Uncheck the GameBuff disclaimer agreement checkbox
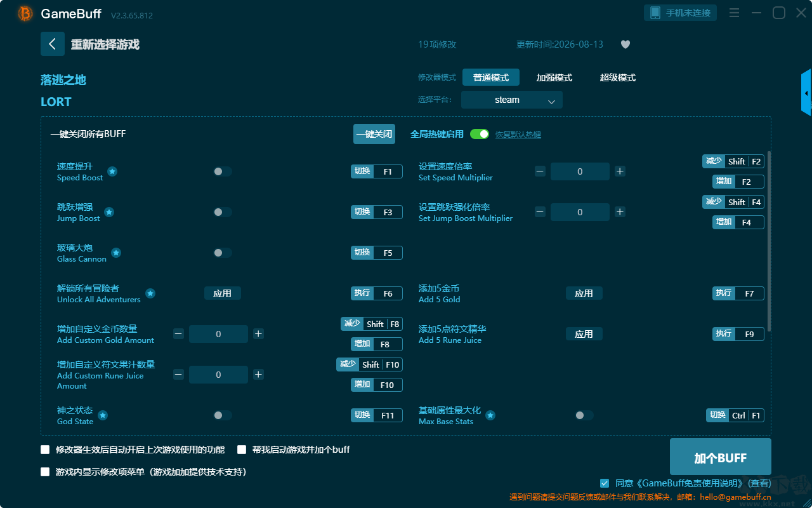Image resolution: width=812 pixels, height=508 pixels. click(x=605, y=483)
